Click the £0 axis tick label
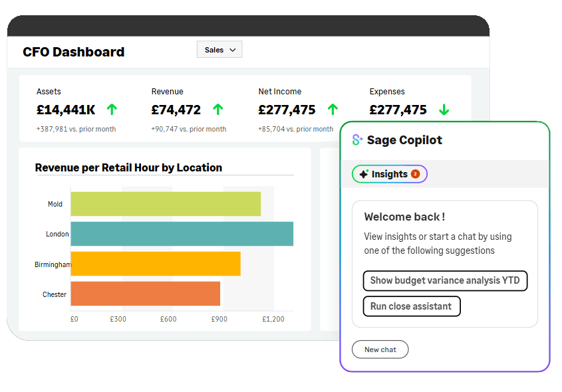 [x=74, y=319]
